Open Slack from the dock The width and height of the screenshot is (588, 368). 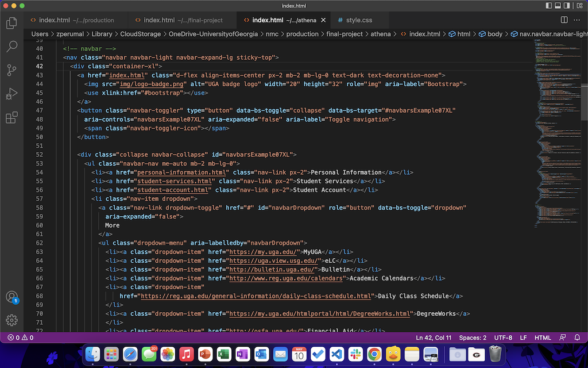(x=355, y=354)
